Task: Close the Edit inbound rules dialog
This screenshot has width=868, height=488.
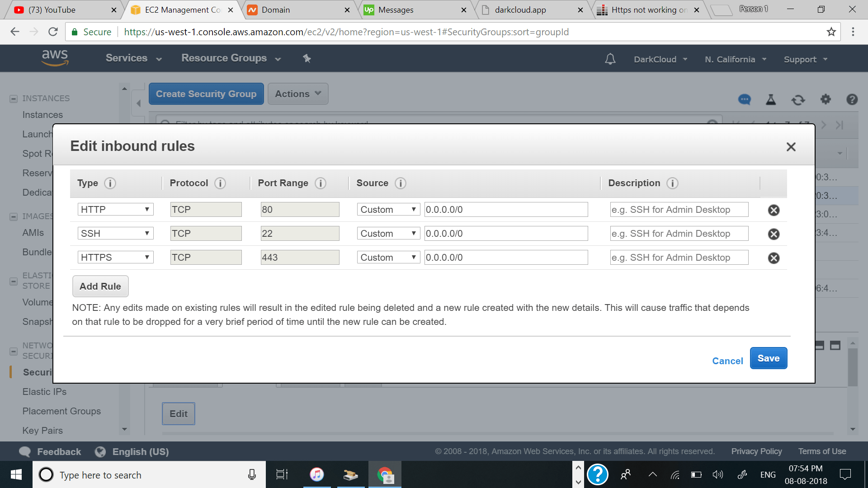Action: (791, 147)
